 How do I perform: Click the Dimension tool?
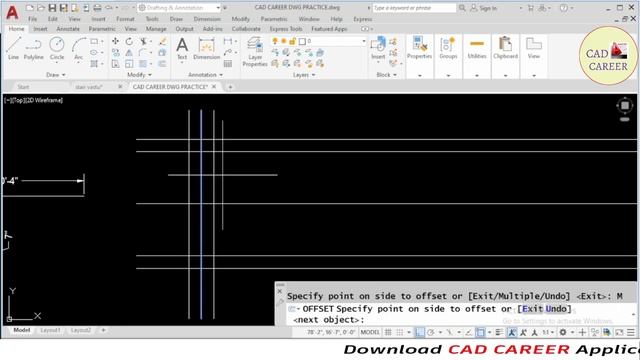point(207,48)
